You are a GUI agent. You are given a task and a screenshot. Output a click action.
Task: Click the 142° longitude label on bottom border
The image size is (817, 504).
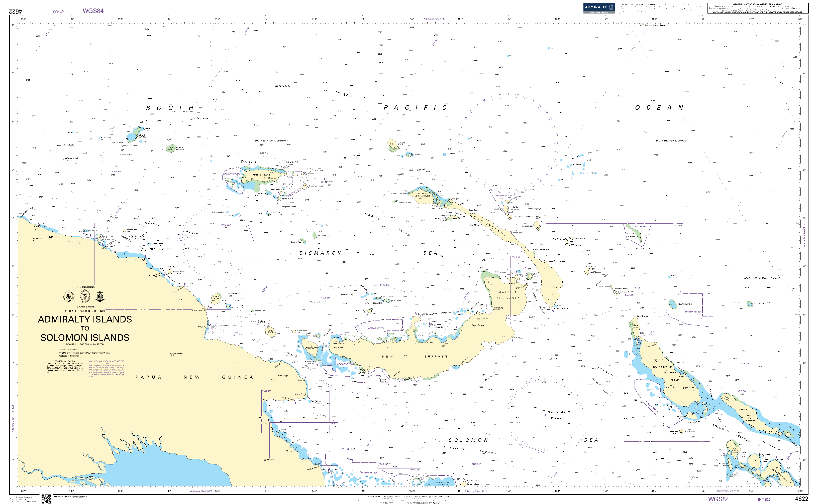[x=23, y=491]
